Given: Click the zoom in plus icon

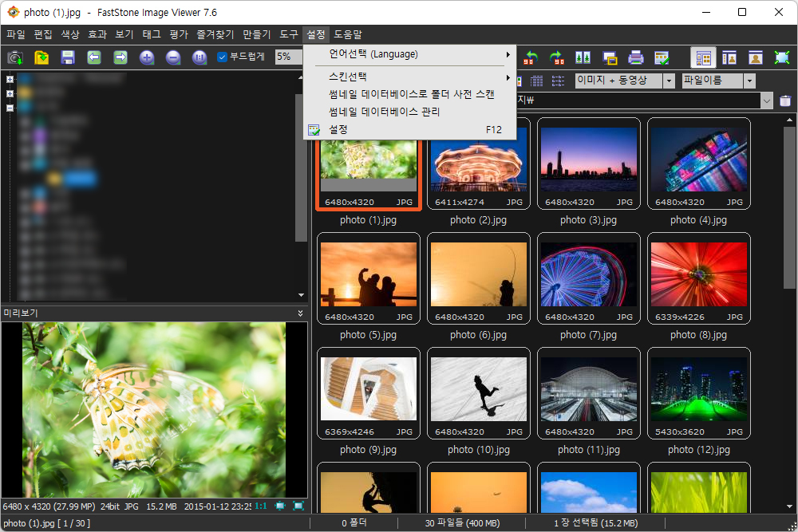Looking at the screenshot, I should coord(147,57).
